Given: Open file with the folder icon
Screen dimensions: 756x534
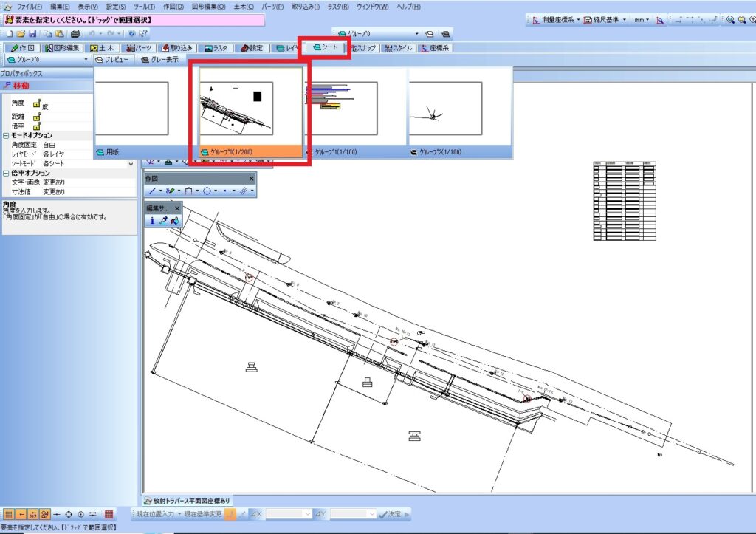Looking at the screenshot, I should (x=21, y=34).
